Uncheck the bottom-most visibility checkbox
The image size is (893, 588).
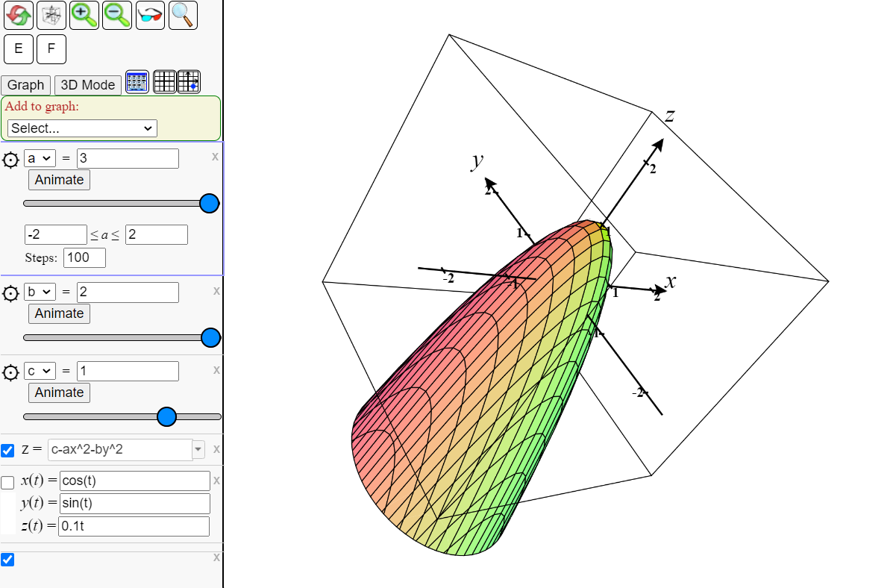pos(7,559)
